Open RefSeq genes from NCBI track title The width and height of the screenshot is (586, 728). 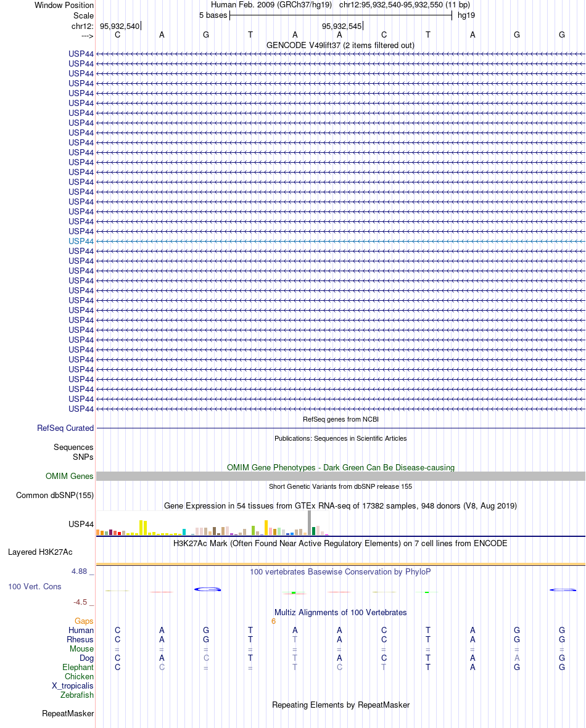pyautogui.click(x=340, y=419)
